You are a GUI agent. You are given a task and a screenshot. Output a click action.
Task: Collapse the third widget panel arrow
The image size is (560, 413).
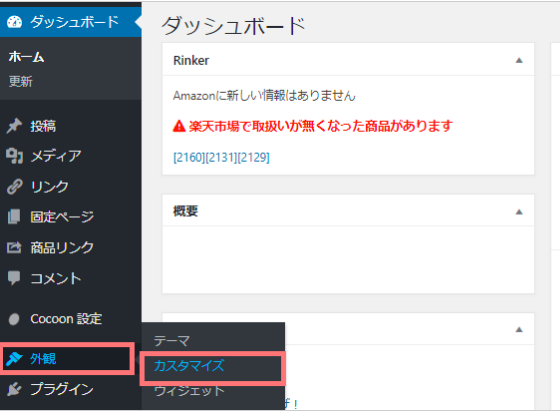pyautogui.click(x=519, y=329)
